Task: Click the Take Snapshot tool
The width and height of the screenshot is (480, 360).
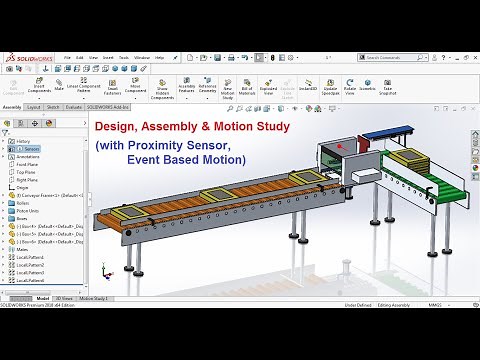Action: 387,88
